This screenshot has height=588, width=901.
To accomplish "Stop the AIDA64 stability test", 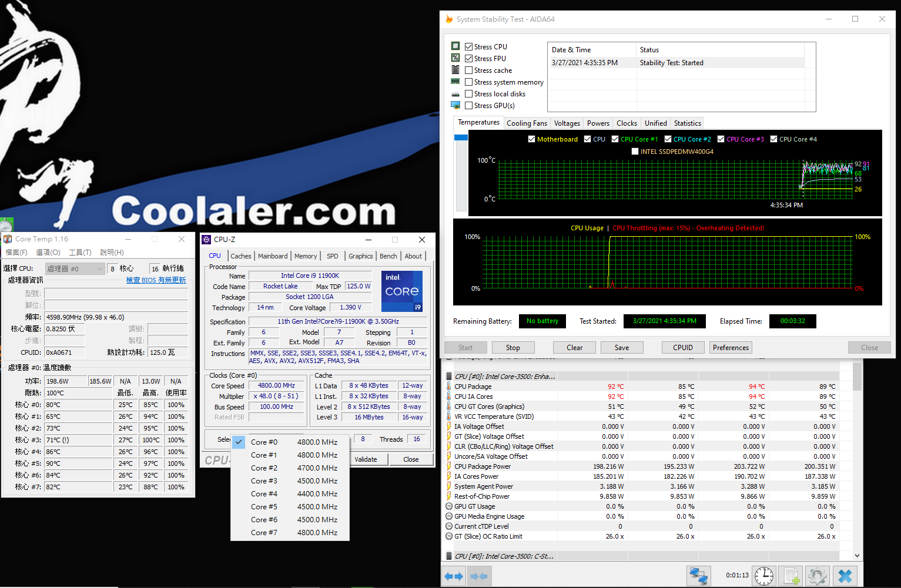I will pos(513,348).
